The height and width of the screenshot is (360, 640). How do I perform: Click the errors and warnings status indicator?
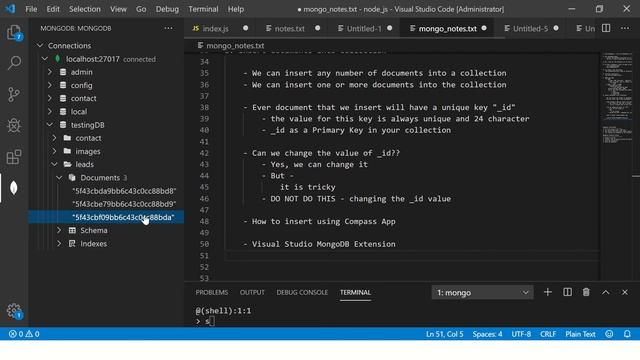coord(24,334)
